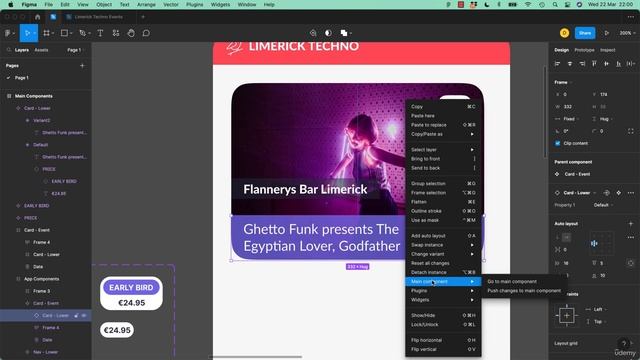This screenshot has width=640, height=360.
Task: Expand Copy/Paste as submenu
Action: coord(443,134)
